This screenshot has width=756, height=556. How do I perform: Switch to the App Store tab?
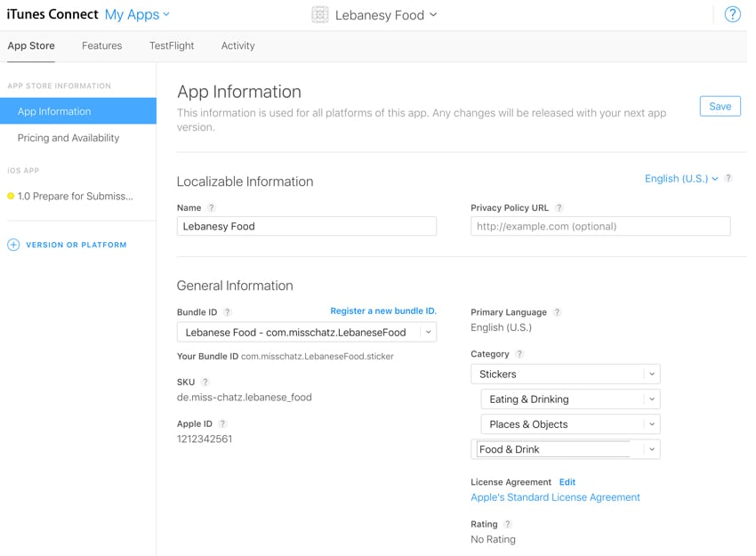pos(31,45)
